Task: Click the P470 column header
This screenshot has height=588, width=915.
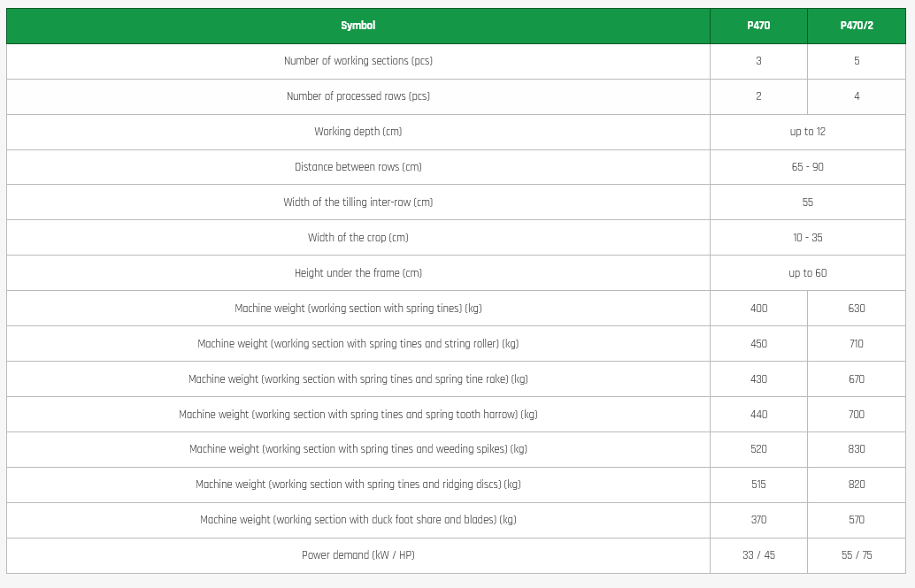Action: (758, 26)
